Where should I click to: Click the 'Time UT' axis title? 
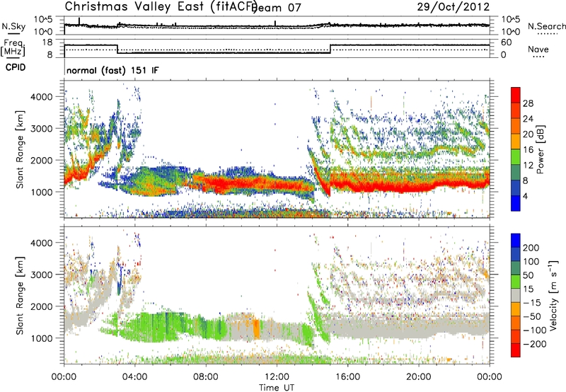[277, 387]
